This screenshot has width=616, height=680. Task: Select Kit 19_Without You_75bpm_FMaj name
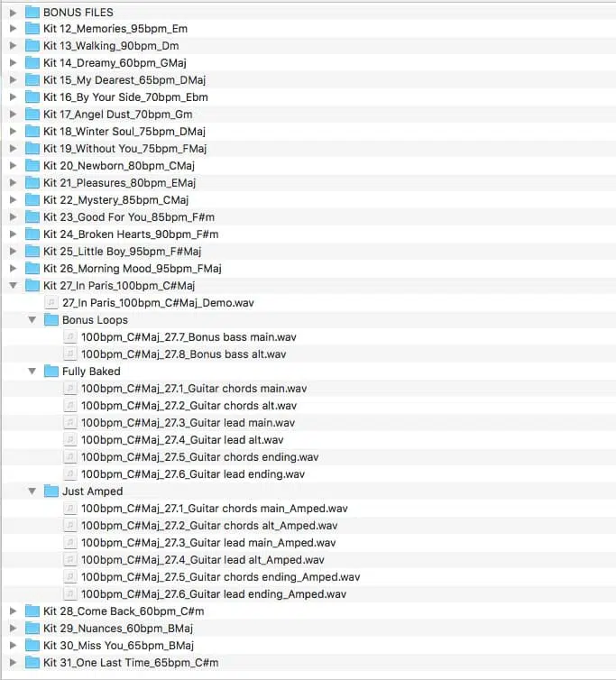[x=125, y=149]
